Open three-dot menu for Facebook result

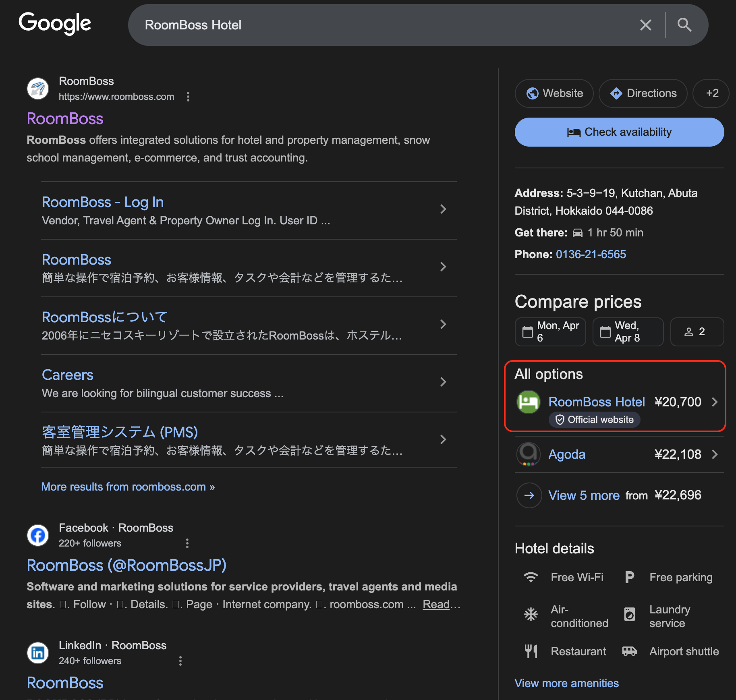[187, 543]
